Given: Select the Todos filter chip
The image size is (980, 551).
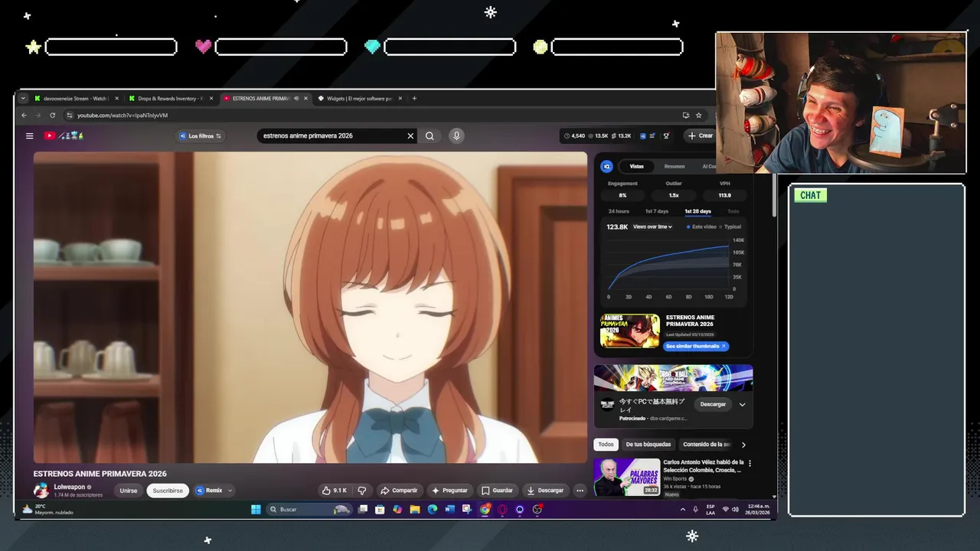Looking at the screenshot, I should [606, 445].
